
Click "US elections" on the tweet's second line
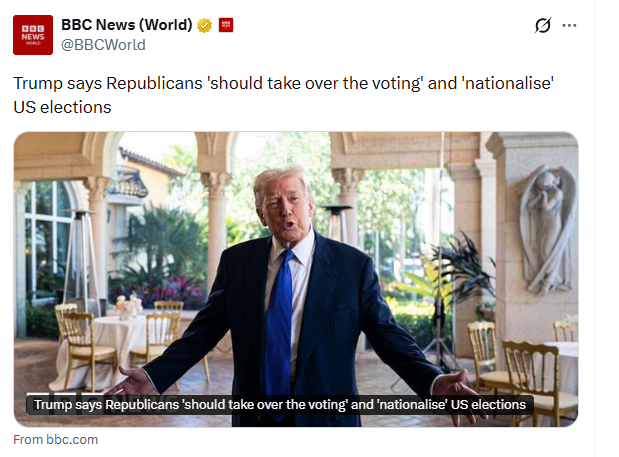[62, 106]
